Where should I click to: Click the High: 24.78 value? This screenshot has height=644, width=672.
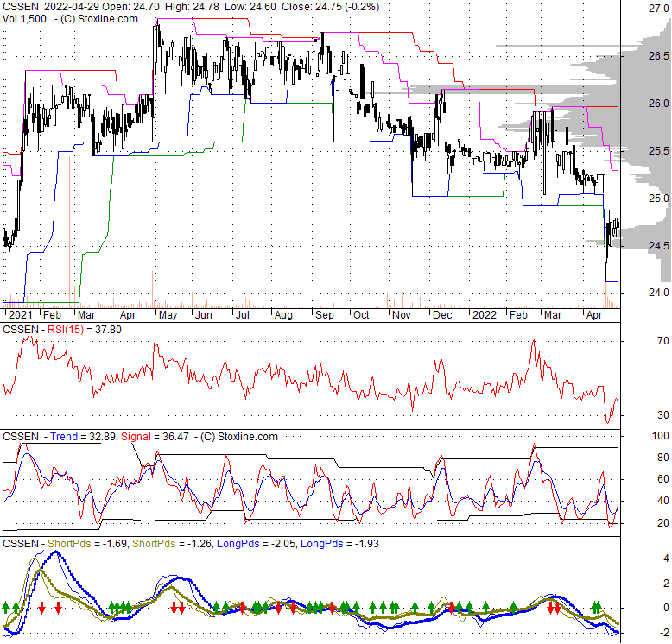click(192, 7)
